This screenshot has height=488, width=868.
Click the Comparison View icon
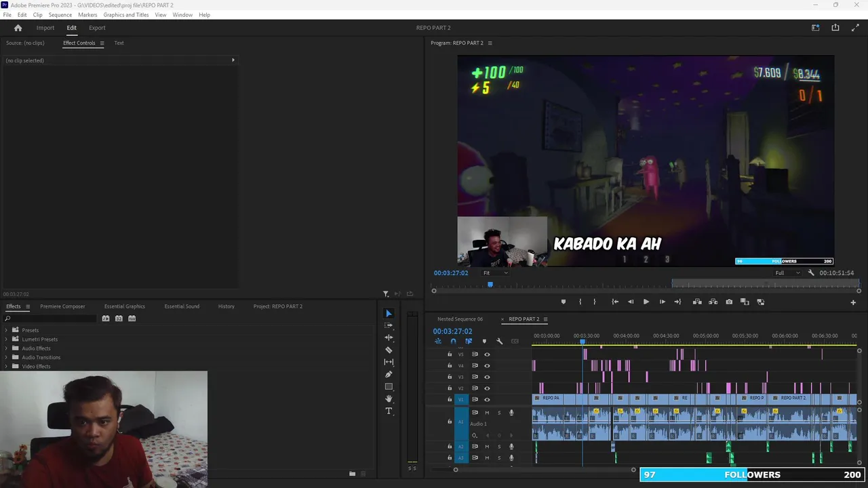pyautogui.click(x=745, y=302)
